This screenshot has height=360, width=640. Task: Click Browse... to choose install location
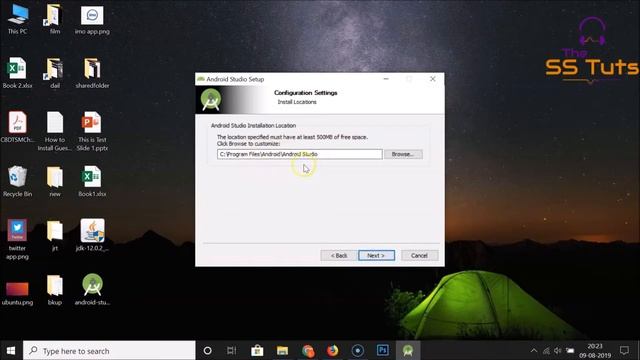click(403, 154)
